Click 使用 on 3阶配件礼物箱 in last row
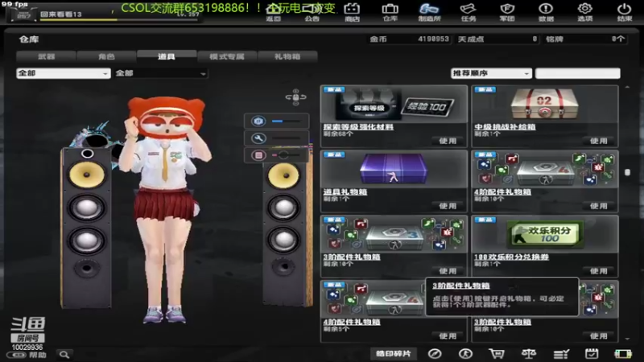 598,335
